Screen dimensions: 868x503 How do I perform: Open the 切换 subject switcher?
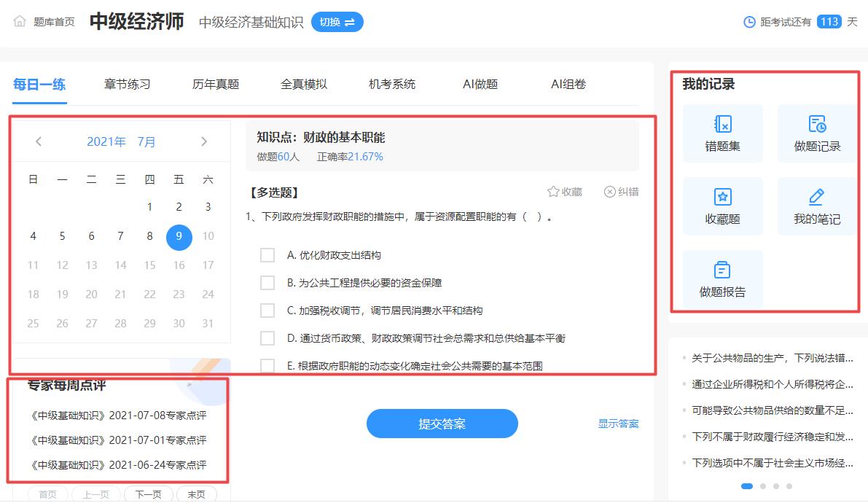[337, 22]
